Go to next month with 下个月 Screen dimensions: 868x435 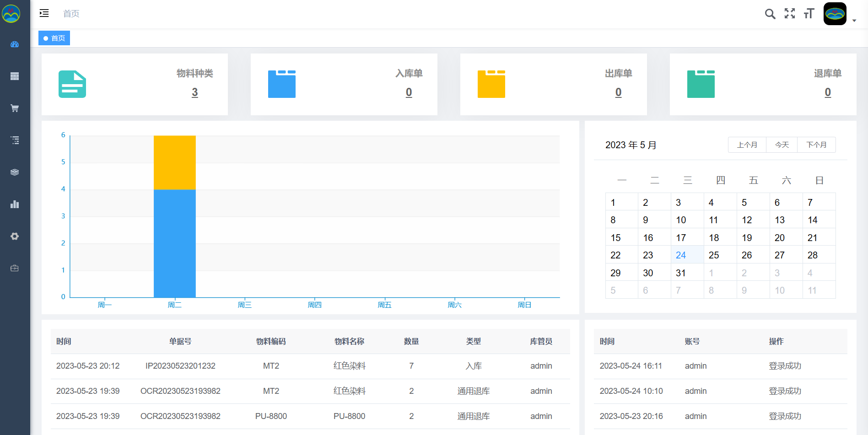tap(816, 145)
